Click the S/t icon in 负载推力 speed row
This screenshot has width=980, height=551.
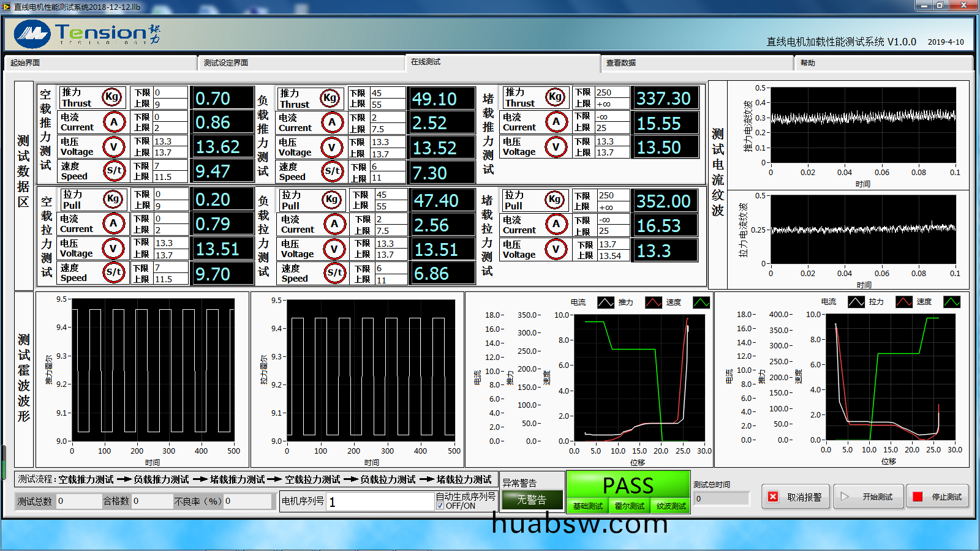click(x=332, y=171)
